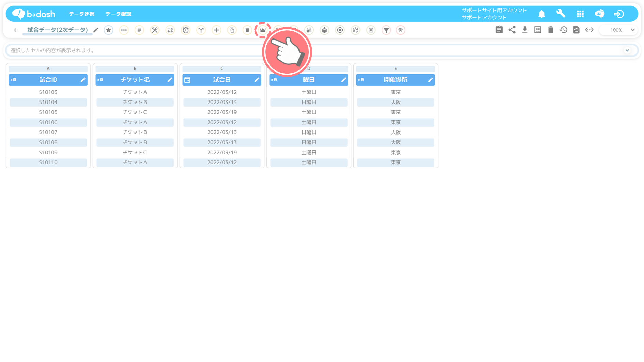Click the box upload icon in the toolbar

click(x=324, y=30)
